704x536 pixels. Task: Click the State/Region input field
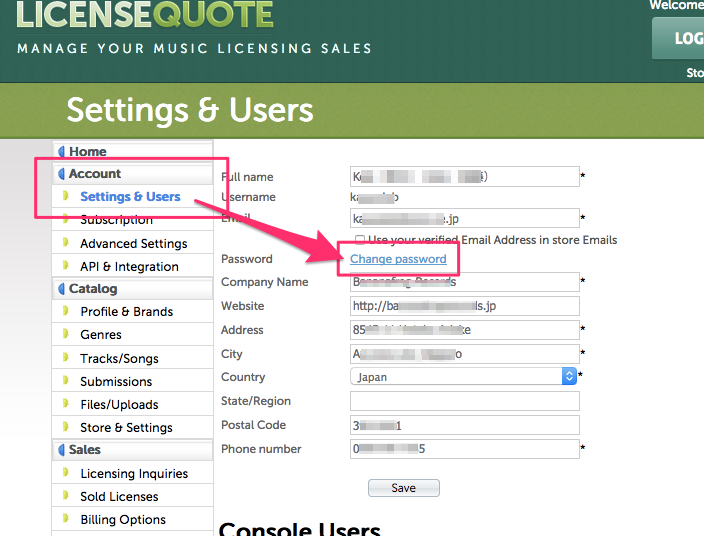pyautogui.click(x=465, y=401)
